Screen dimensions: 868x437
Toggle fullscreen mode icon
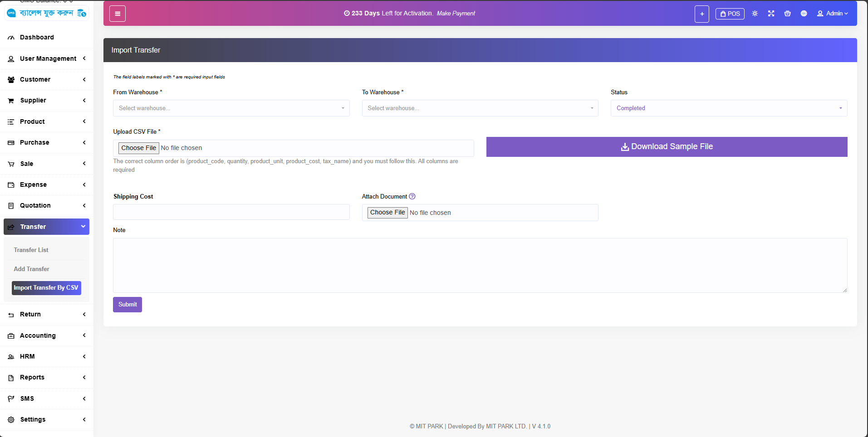coord(771,14)
